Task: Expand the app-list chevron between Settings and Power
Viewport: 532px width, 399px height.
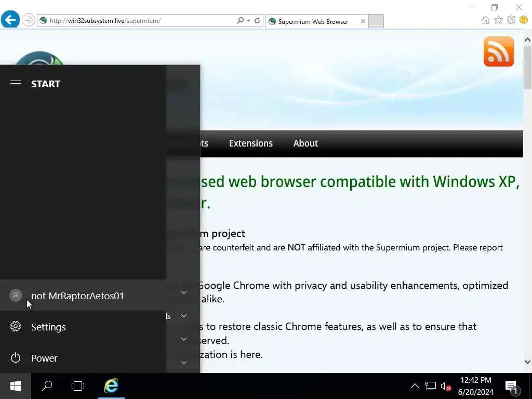Action: [183, 339]
